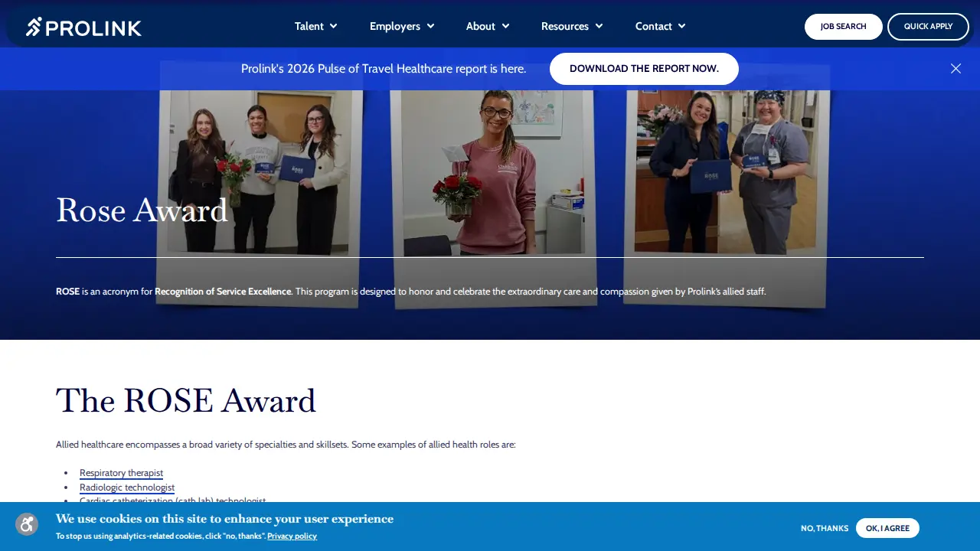Image resolution: width=980 pixels, height=551 pixels.
Task: Decline cookies with No, Thanks
Action: point(825,528)
